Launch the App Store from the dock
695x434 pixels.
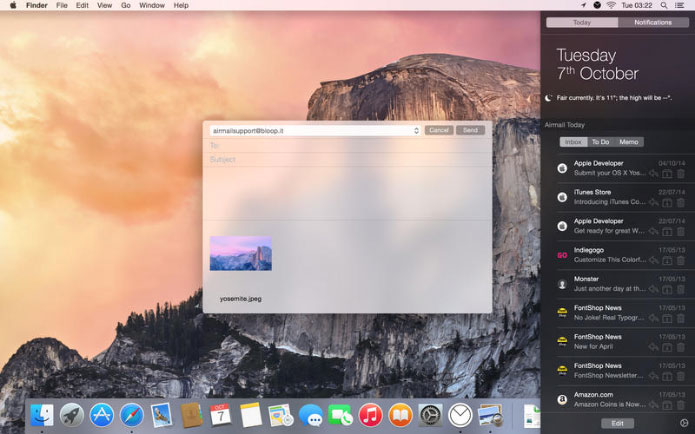click(101, 414)
